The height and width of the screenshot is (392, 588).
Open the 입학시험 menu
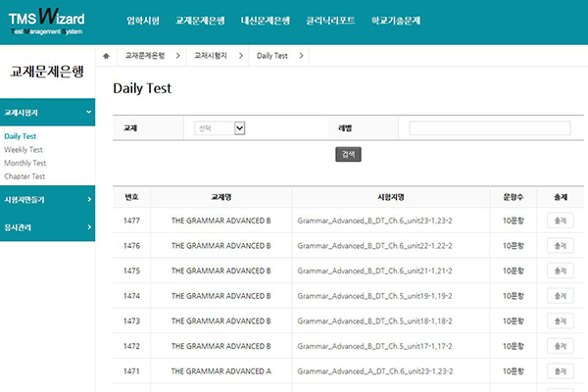pos(143,21)
